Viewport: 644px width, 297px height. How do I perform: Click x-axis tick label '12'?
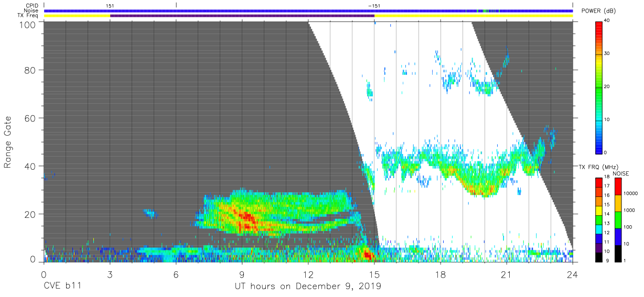pos(308,274)
